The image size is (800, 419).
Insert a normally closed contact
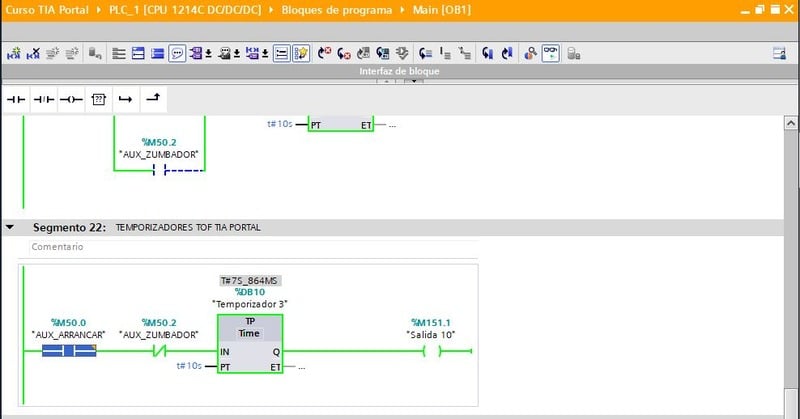(44, 100)
